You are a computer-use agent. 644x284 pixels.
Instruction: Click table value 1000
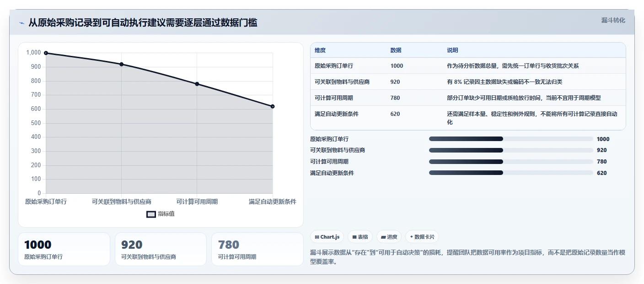(397, 66)
